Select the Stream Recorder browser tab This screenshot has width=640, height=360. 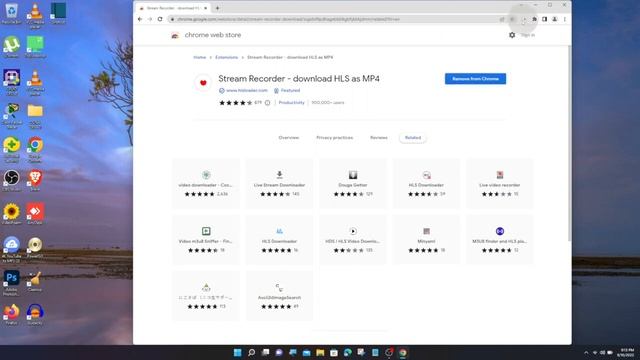coord(173,8)
